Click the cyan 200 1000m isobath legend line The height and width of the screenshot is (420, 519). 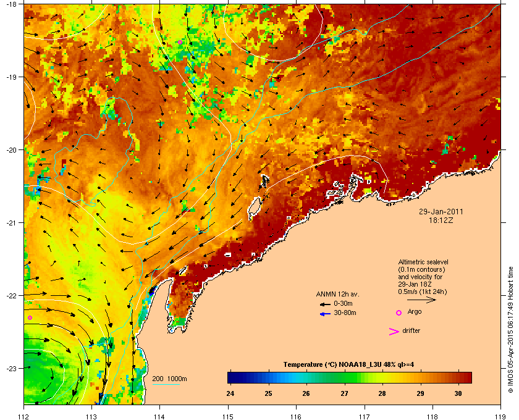coord(166,385)
